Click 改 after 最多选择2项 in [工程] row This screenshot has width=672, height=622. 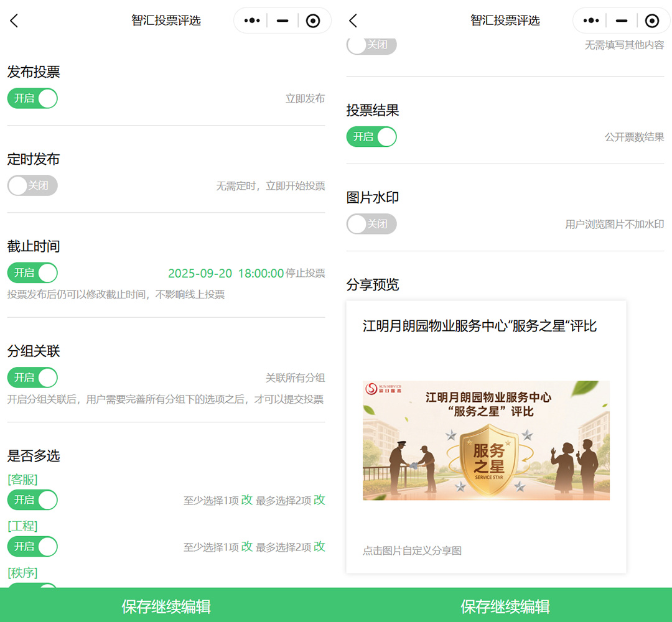319,547
